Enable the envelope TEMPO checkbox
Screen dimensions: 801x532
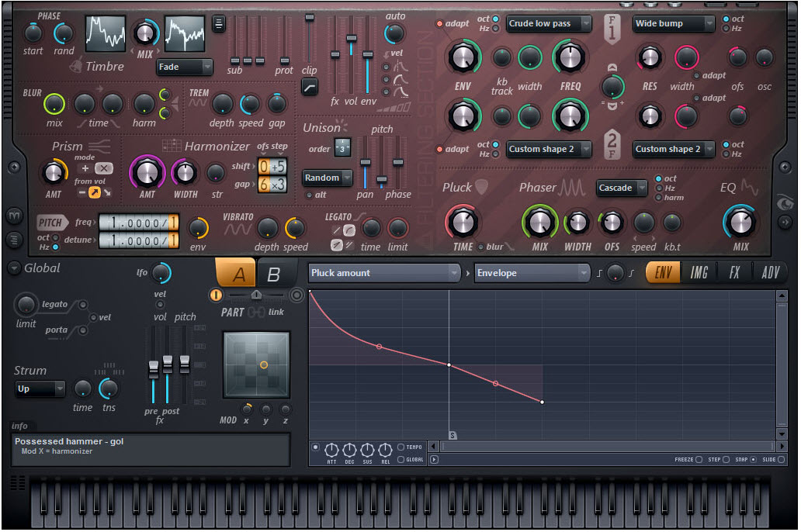click(x=400, y=447)
